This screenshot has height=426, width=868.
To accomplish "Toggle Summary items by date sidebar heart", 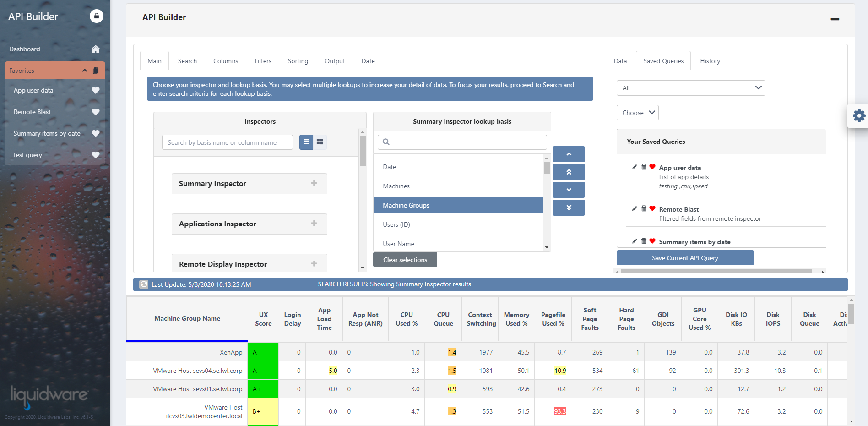I will point(96,133).
